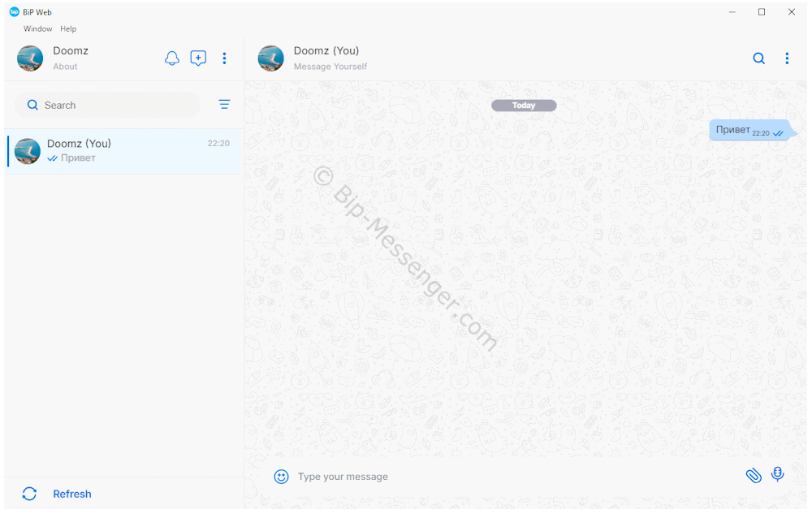This screenshot has width=812, height=514.
Task: Select the Привет message bubble
Action: (x=752, y=131)
